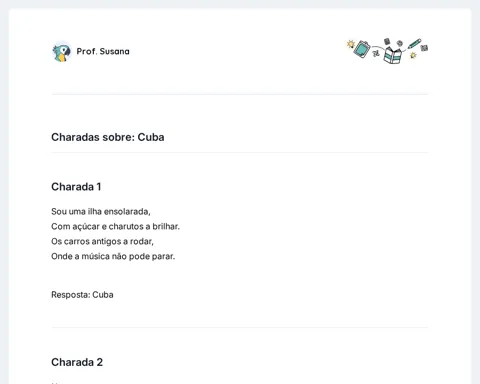
Task: Click the line 'Com açúcar e charutos a brilhar.'
Action: click(x=115, y=227)
